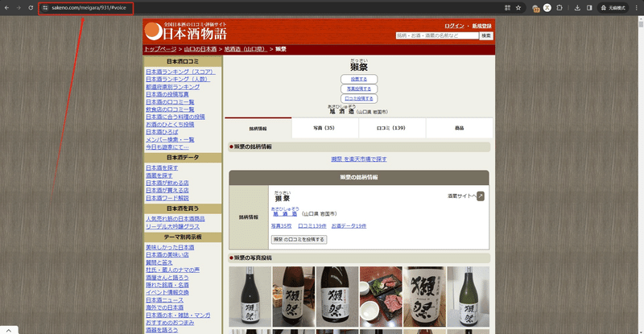Open 日本酒の口コミ一覧 sidebar link

point(170,102)
